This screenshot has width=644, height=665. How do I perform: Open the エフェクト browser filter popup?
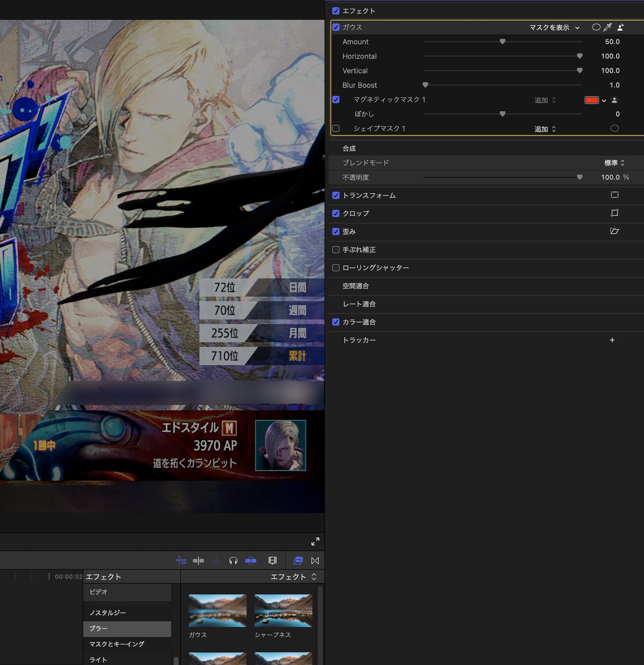[293, 577]
